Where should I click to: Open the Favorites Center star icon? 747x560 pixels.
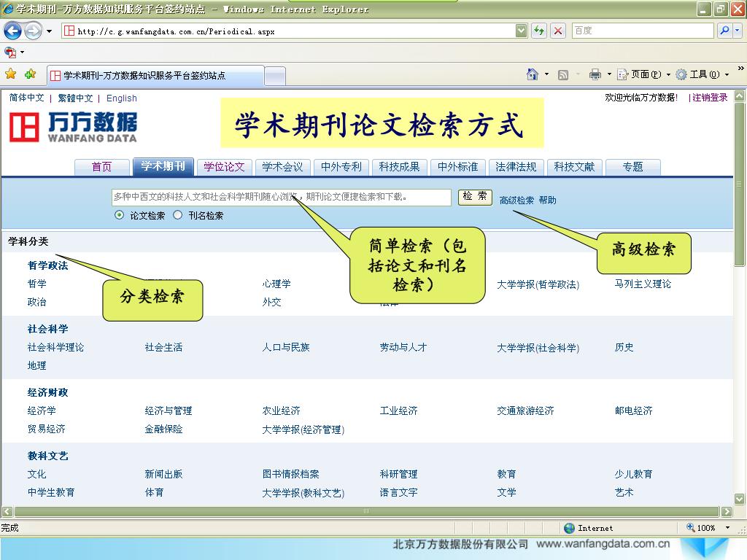10,74
